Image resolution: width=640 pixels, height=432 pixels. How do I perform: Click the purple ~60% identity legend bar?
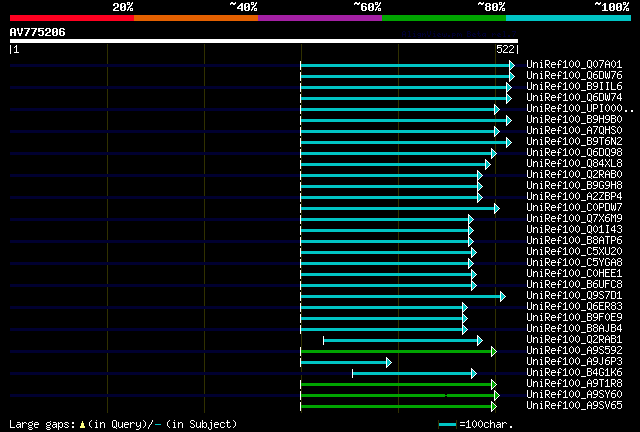(x=320, y=18)
